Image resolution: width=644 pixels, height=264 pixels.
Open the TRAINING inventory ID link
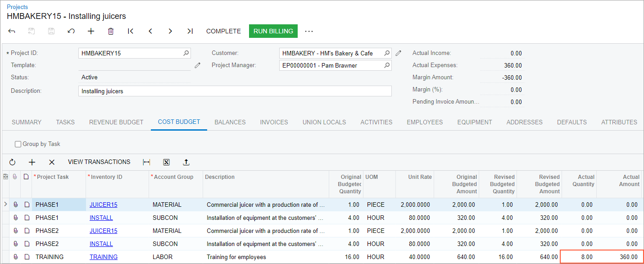coord(104,257)
